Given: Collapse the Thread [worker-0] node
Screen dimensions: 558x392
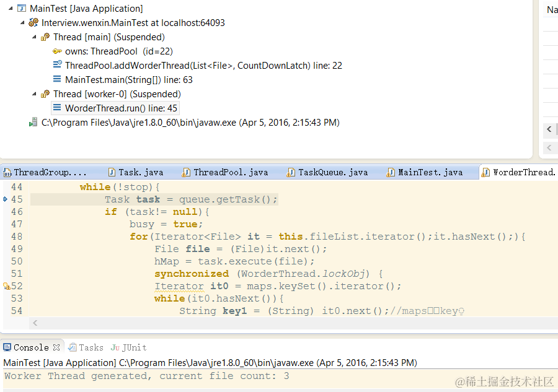Looking at the screenshot, I should [34, 94].
